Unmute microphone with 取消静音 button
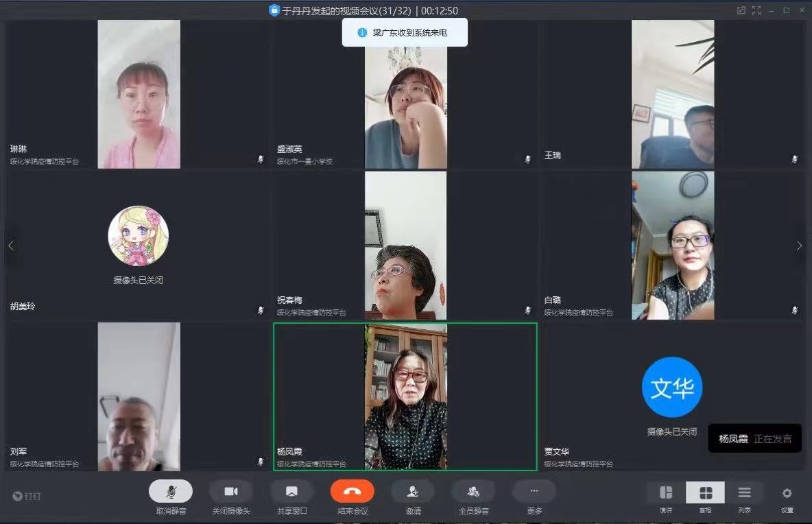Screen dimensions: 812x524 coord(171,491)
